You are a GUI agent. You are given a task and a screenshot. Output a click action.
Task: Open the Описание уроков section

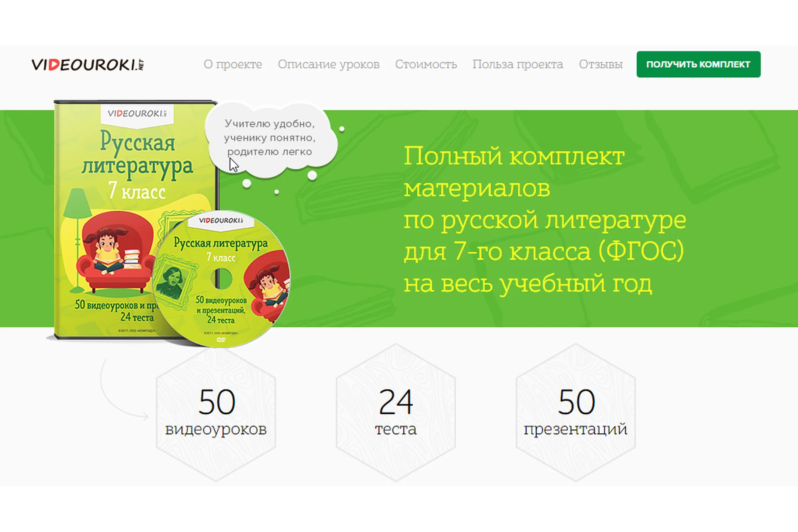(329, 64)
